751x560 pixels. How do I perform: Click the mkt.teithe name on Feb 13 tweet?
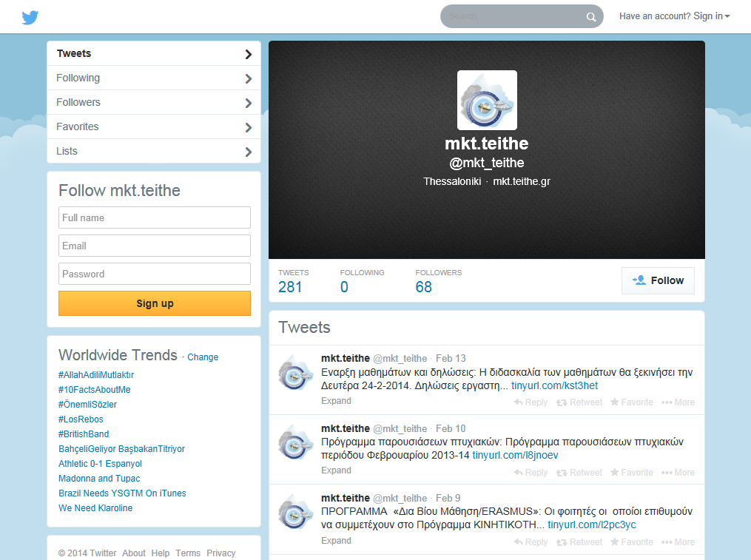pos(346,359)
